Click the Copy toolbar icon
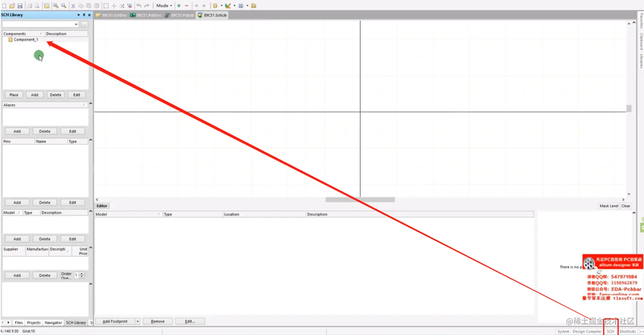Viewport: 644px width, 335px height. pos(81,6)
